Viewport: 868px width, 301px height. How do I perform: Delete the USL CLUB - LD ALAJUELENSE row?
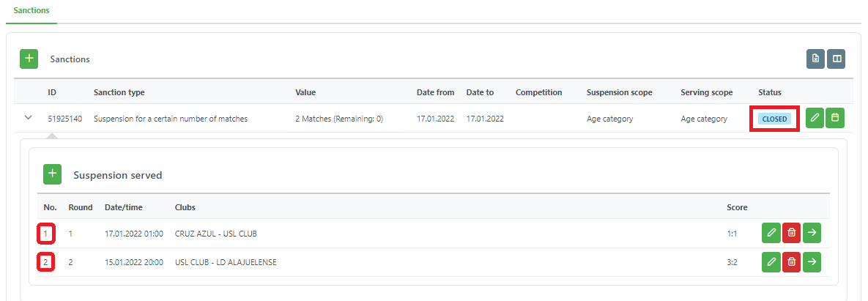pyautogui.click(x=791, y=261)
